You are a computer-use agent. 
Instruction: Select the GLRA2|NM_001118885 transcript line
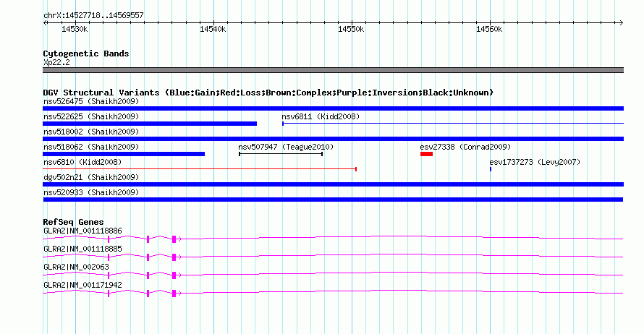[x=333, y=257]
